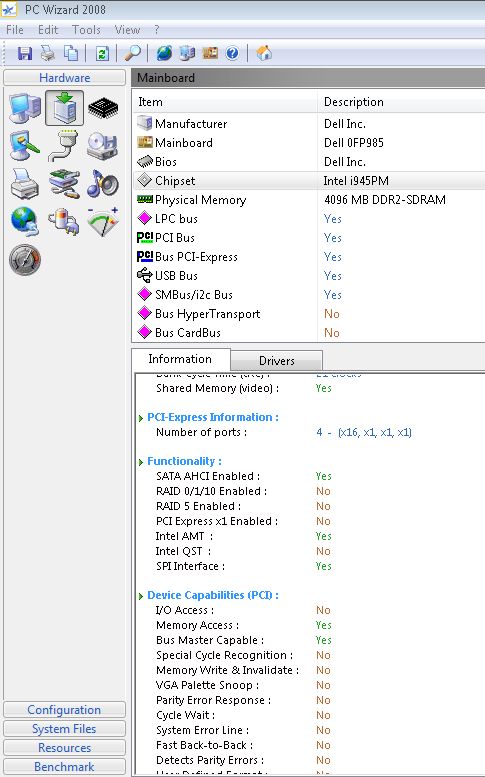This screenshot has width=485, height=777.
Task: Select the Power battery plug icon
Action: click(x=64, y=222)
